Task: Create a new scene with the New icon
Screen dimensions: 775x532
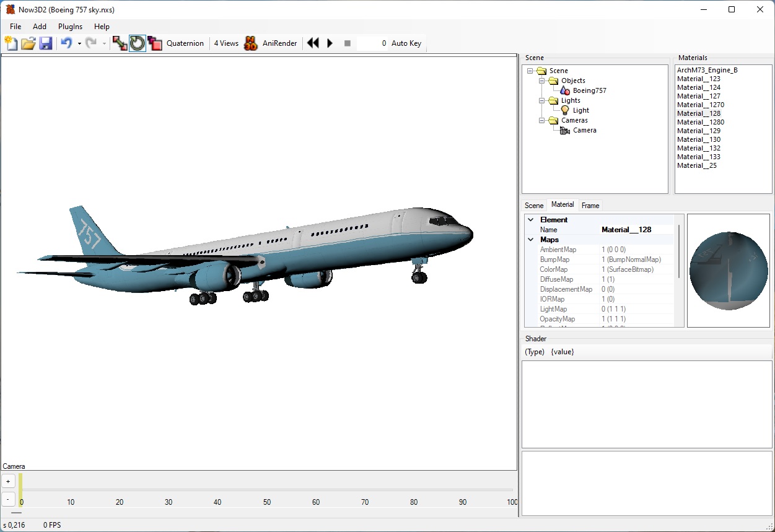Action: click(x=11, y=43)
